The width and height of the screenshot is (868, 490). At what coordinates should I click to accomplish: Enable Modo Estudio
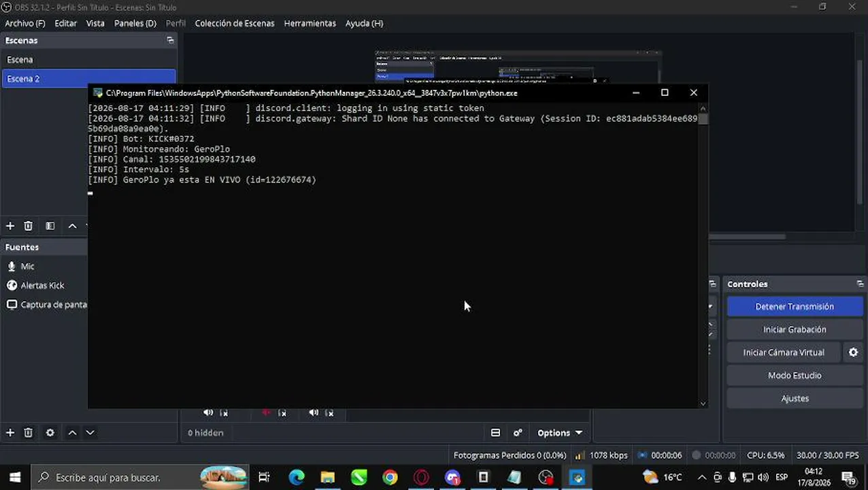point(795,376)
